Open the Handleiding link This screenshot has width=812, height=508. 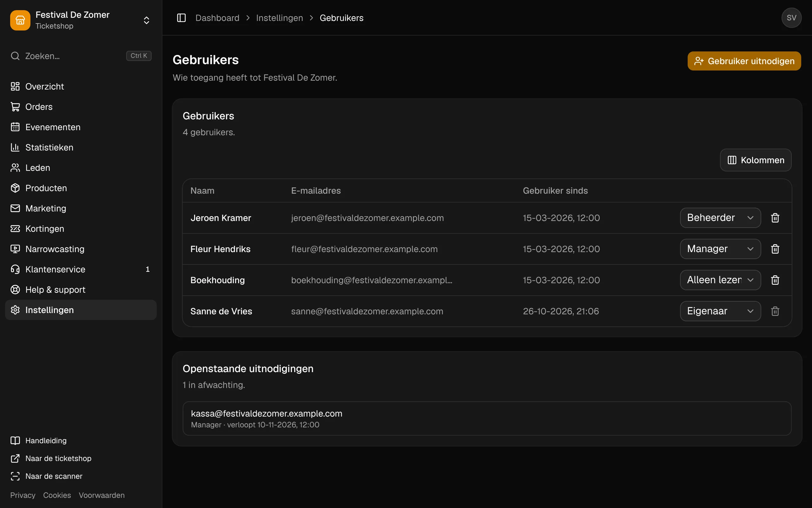pos(81,440)
